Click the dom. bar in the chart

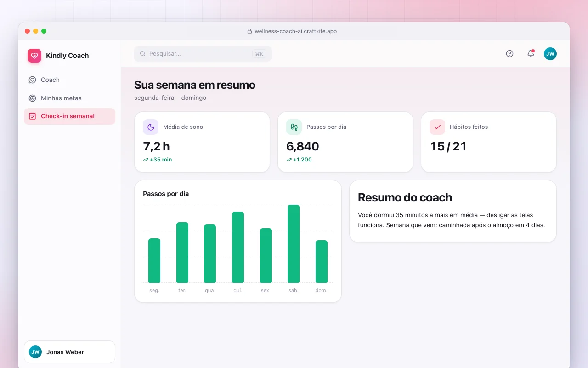(322, 261)
